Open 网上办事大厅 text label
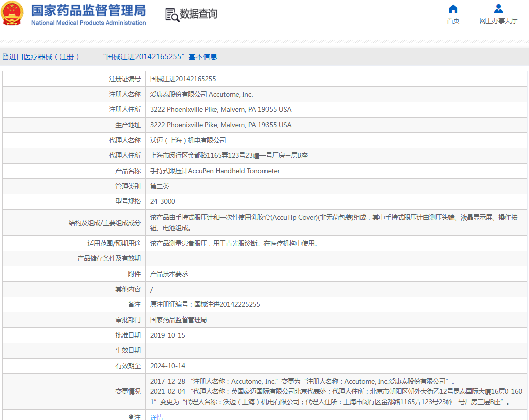 click(498, 21)
